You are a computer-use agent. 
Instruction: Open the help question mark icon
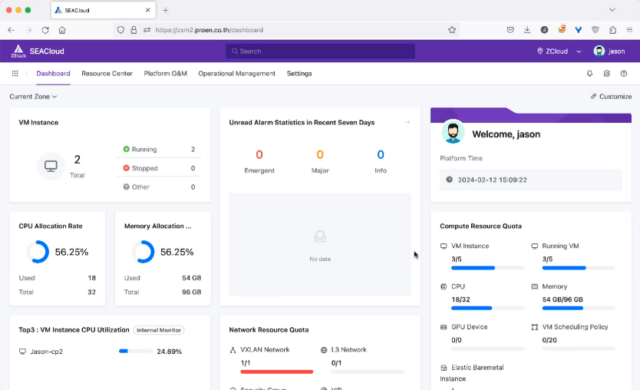(x=624, y=73)
